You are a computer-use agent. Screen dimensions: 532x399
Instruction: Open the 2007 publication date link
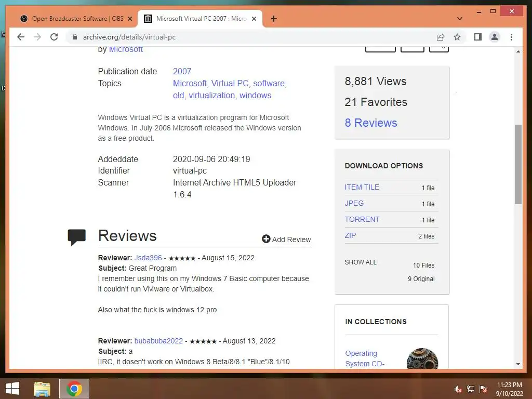click(182, 71)
